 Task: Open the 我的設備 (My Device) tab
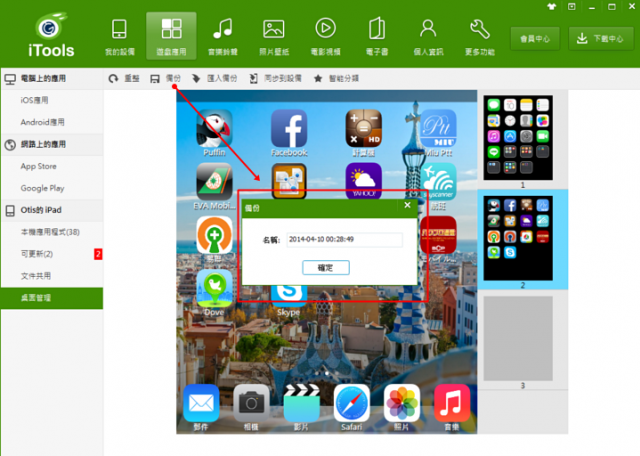(x=120, y=37)
